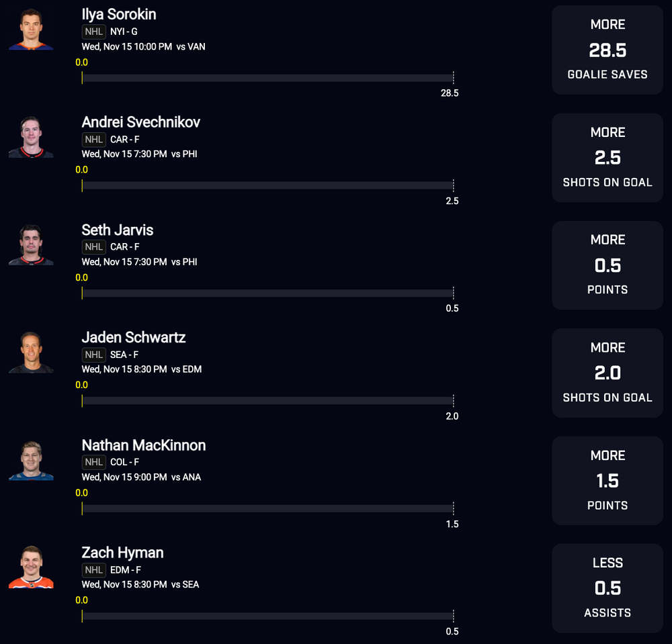
Task: Click Zach Hyman's player headshot
Action: point(31,567)
